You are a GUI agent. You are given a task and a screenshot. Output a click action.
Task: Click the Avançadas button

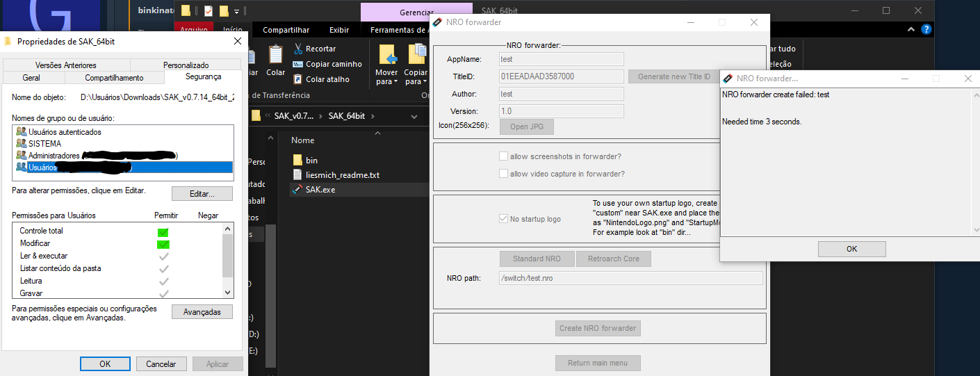(x=202, y=312)
